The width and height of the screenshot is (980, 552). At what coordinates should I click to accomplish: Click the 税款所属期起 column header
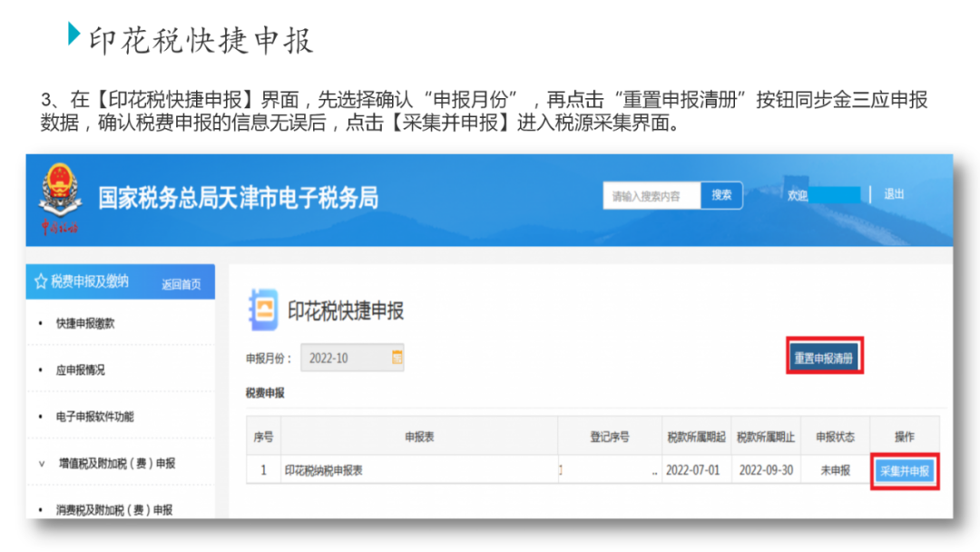click(697, 437)
